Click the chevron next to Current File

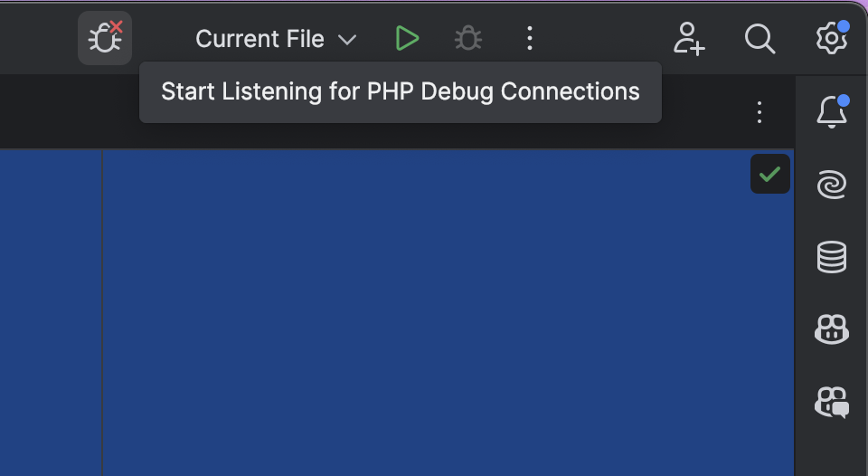[x=347, y=40]
